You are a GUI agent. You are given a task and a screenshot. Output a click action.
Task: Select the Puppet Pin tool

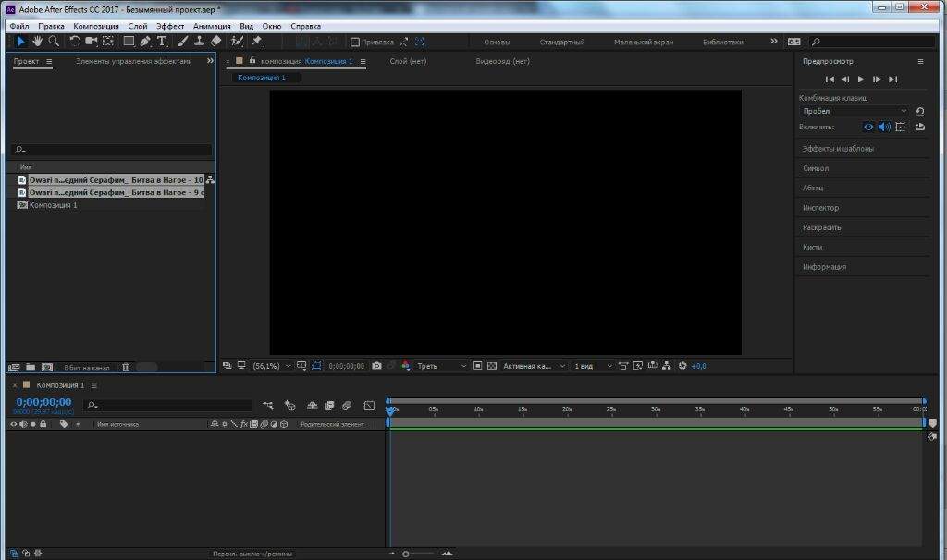tap(257, 41)
